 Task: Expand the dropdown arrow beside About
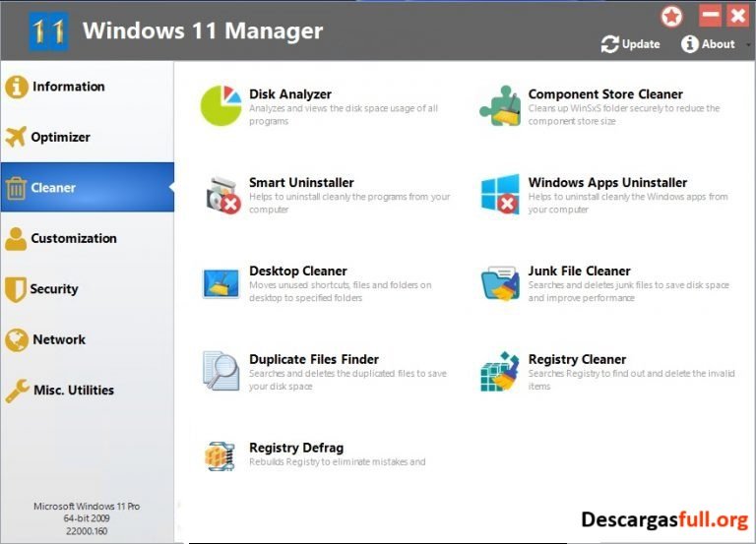pos(748,45)
